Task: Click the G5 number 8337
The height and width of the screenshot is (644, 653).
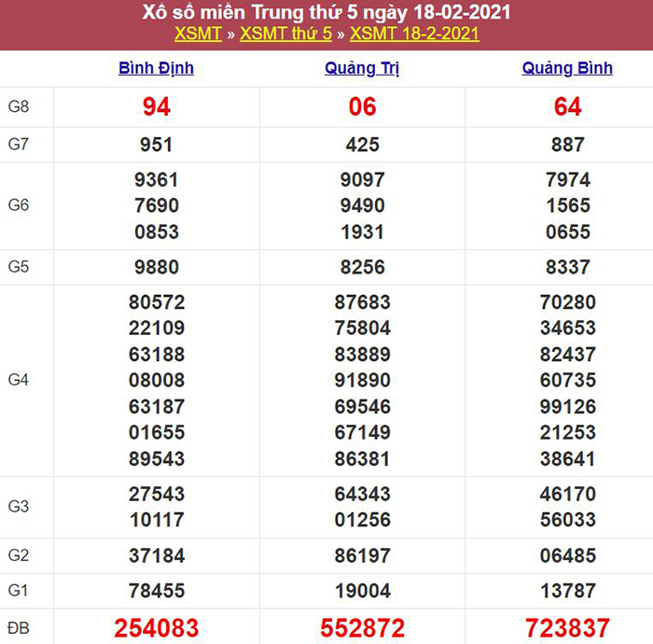Action: point(568,268)
